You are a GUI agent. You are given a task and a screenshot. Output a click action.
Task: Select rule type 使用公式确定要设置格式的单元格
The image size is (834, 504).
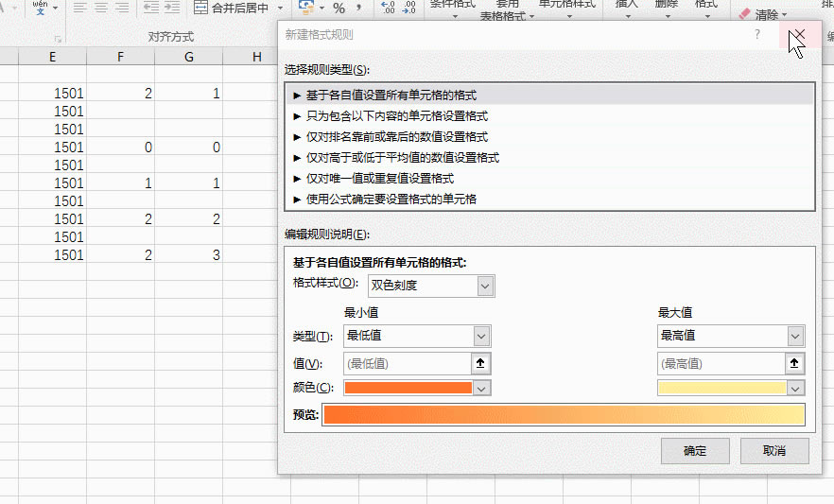[x=549, y=199]
